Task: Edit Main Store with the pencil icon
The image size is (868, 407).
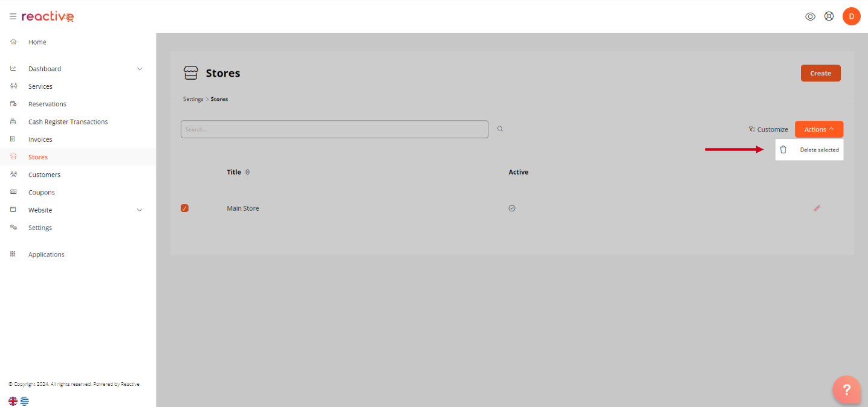Action: click(817, 208)
